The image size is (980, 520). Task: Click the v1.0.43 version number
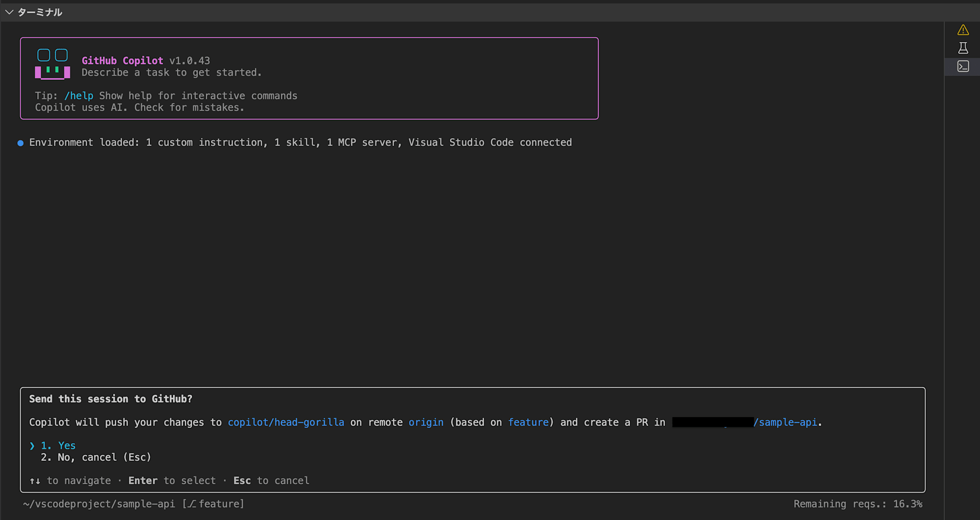(190, 61)
